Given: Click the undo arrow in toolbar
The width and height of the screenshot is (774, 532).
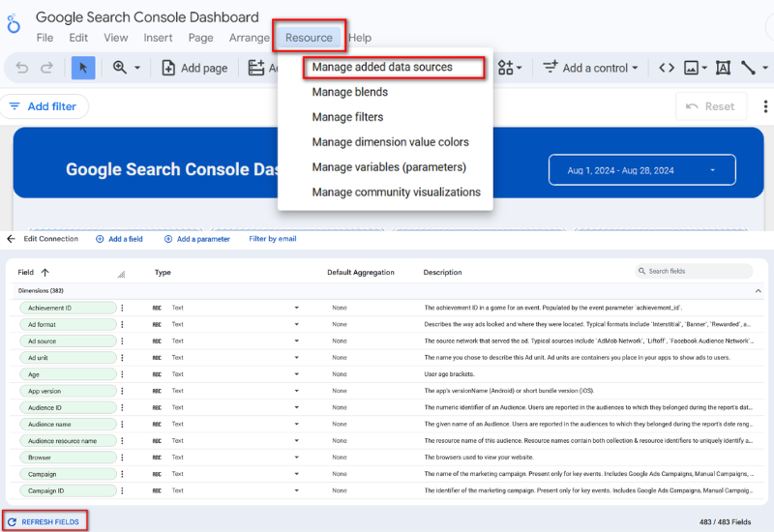Looking at the screenshot, I should point(22,68).
